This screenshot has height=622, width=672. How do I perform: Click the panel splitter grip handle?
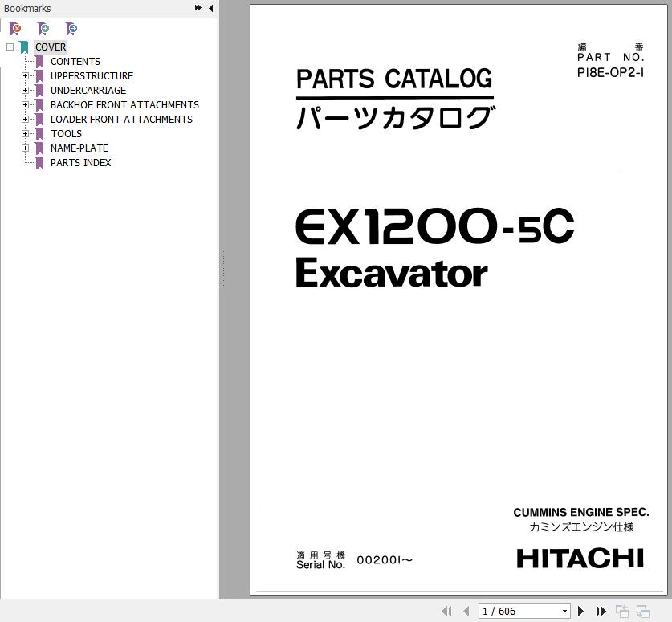[222, 269]
